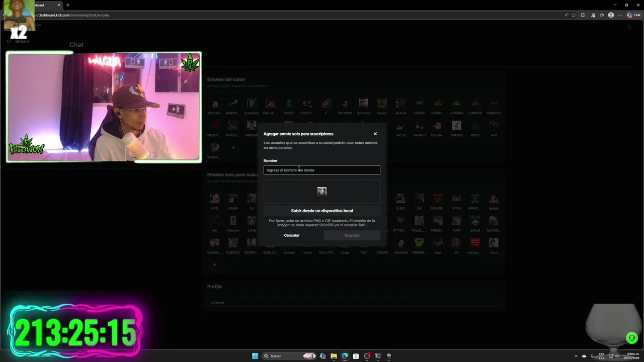Select the AASI subscriber emote
This screenshot has width=644, height=362.
[214, 202]
